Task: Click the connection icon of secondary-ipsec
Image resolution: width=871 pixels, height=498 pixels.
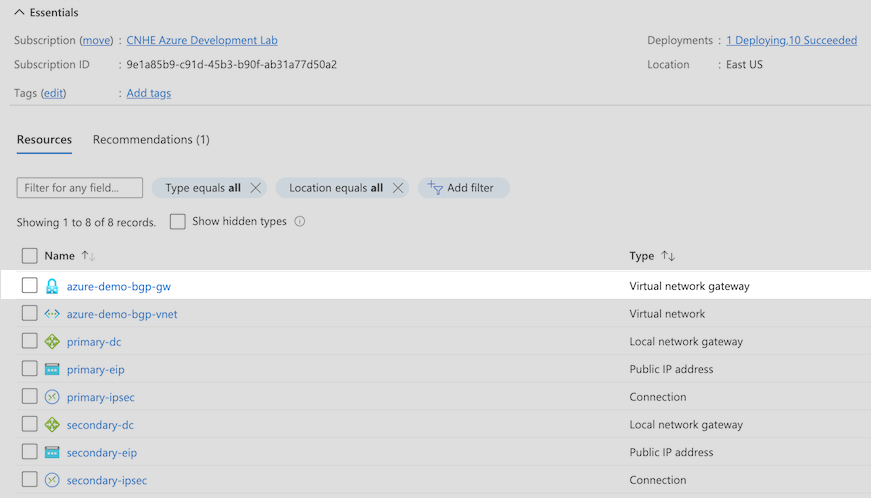Action: coord(52,480)
